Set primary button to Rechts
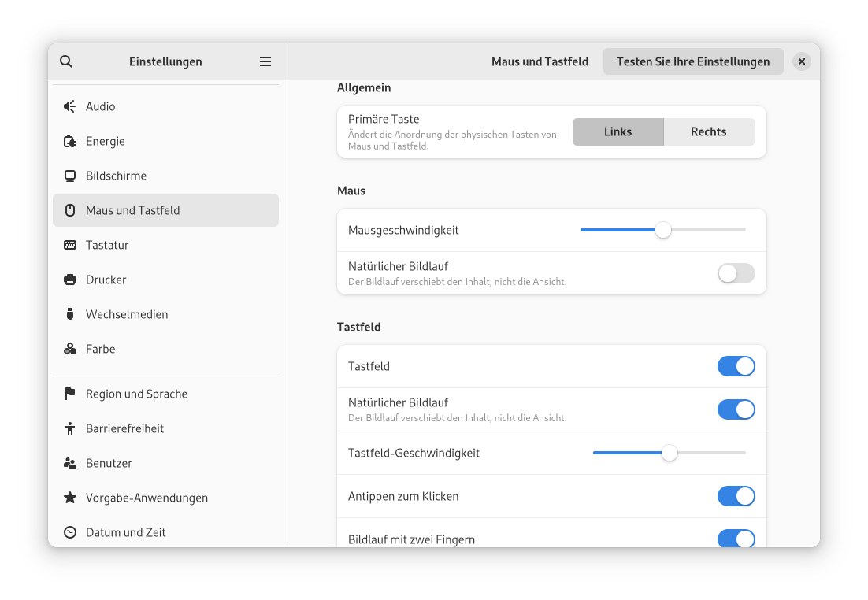Screen dimensions: 868x600 point(708,131)
